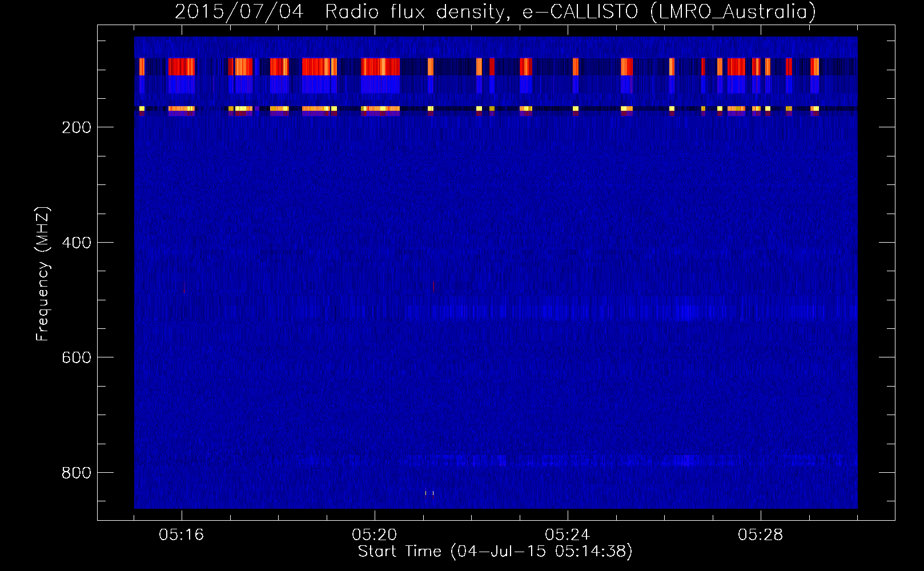Click the '800' frequency tick label
The height and width of the screenshot is (571, 924).
click(76, 473)
